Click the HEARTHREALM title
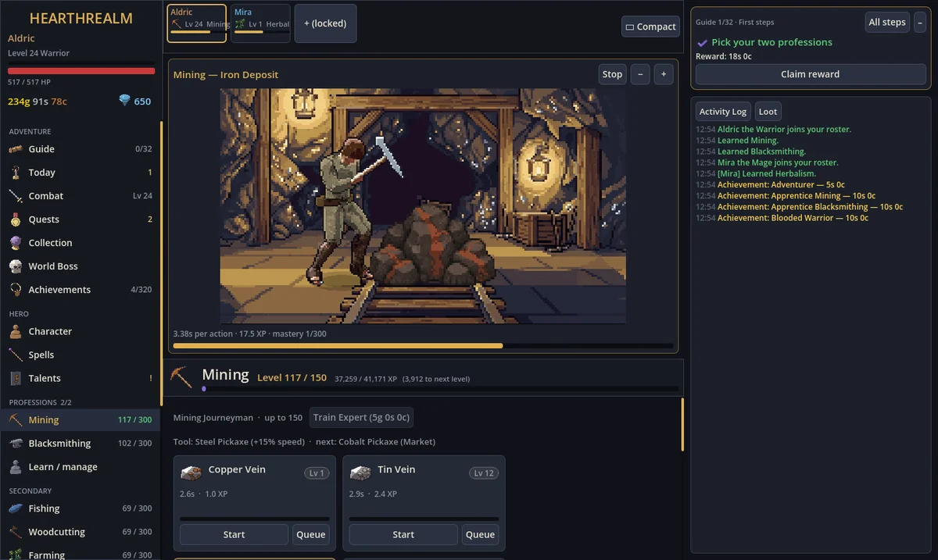This screenshot has width=938, height=560. point(81,19)
